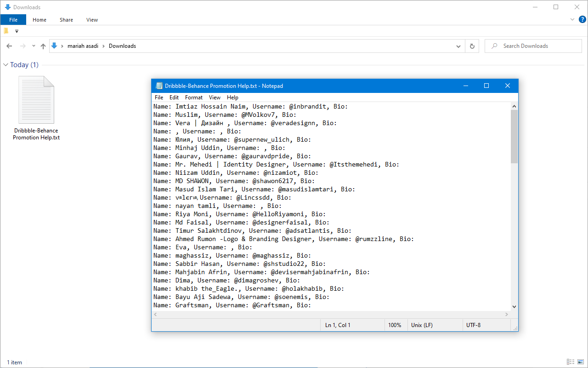Open Notepad's Edit menu
The image size is (588, 368).
point(174,98)
